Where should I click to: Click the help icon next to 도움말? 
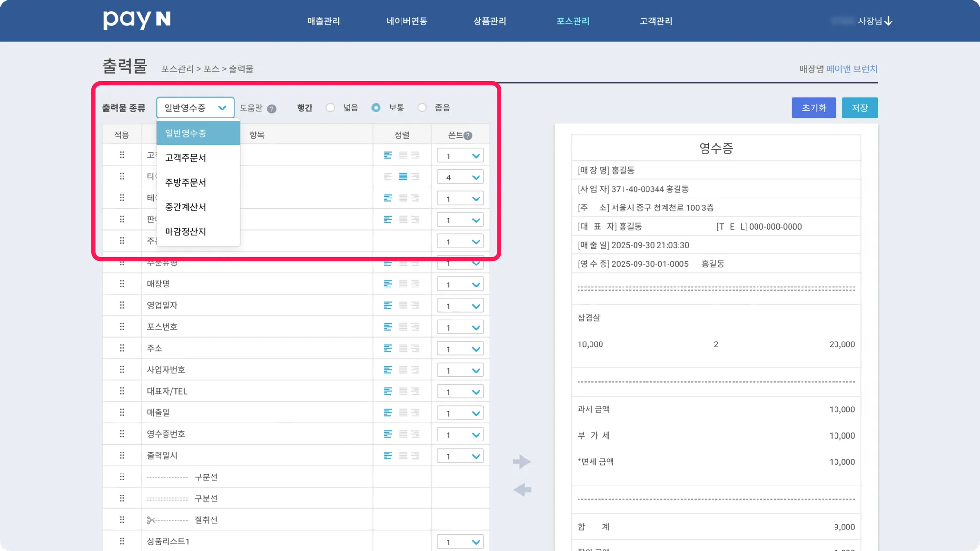click(272, 109)
